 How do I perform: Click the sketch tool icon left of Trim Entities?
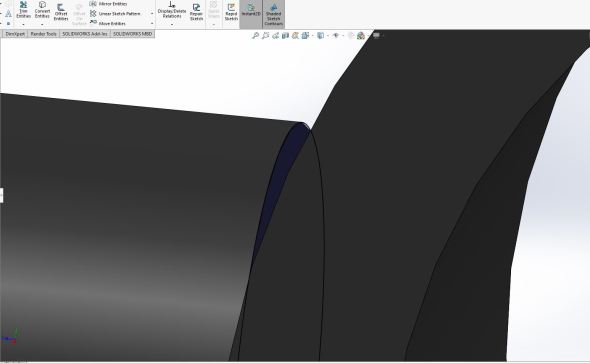click(8, 14)
